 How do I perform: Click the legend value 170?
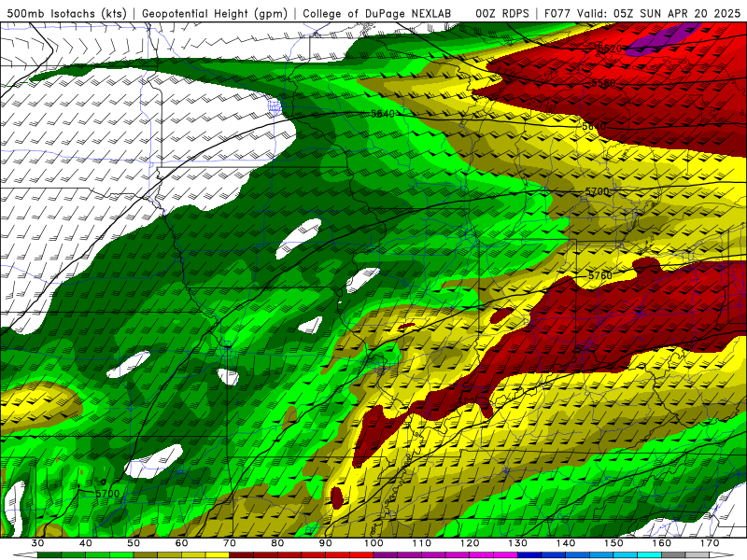pos(710,543)
